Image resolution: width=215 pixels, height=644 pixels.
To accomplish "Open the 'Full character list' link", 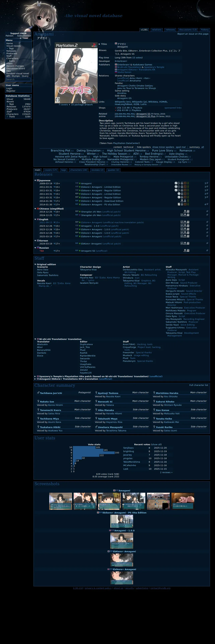I will (x=199, y=385).
